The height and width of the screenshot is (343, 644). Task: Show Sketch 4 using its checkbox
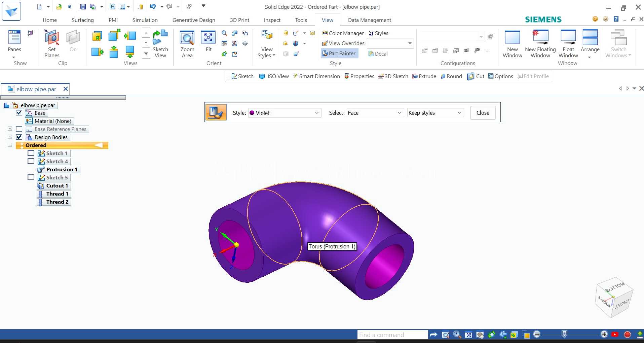pyautogui.click(x=31, y=161)
